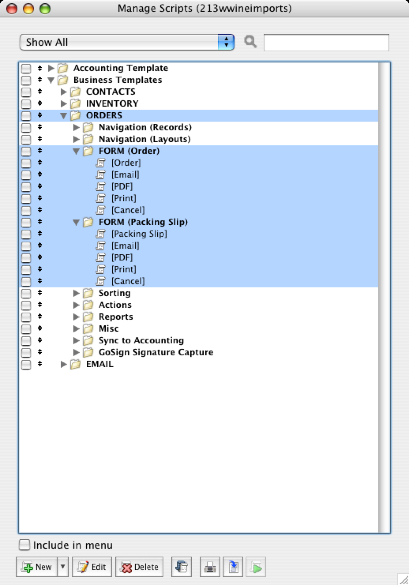Image resolution: width=409 pixels, height=585 pixels.
Task: Check the box next to CONTACTS folder
Action: [x=26, y=92]
